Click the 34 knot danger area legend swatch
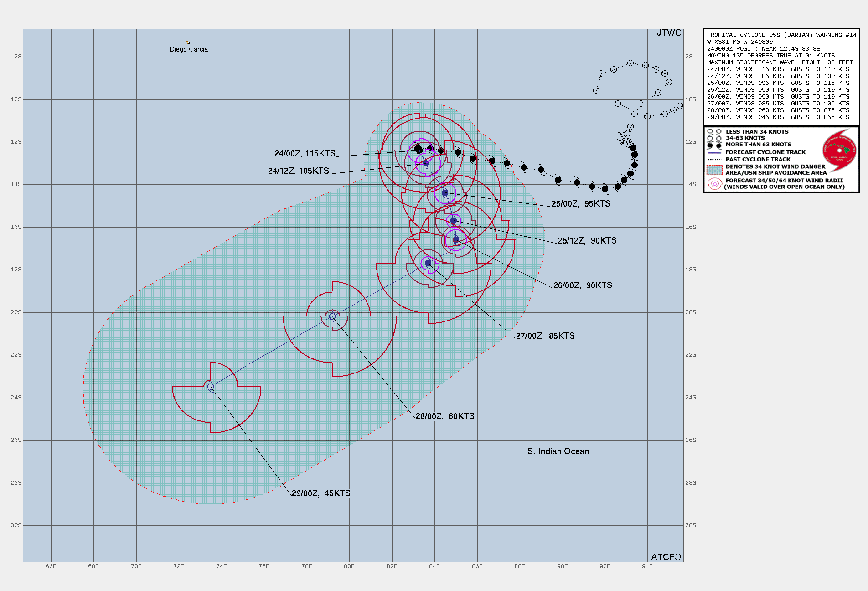Screen dimensions: 868x591 click(714, 170)
